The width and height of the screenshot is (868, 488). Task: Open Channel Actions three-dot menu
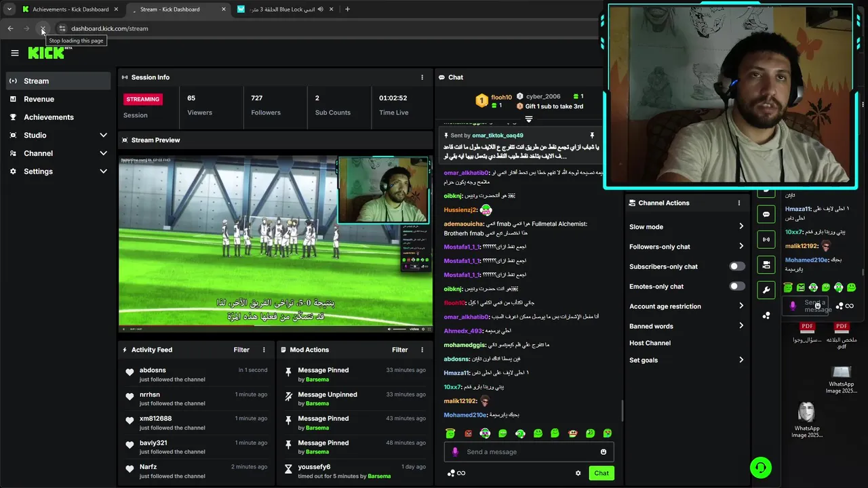click(x=739, y=203)
